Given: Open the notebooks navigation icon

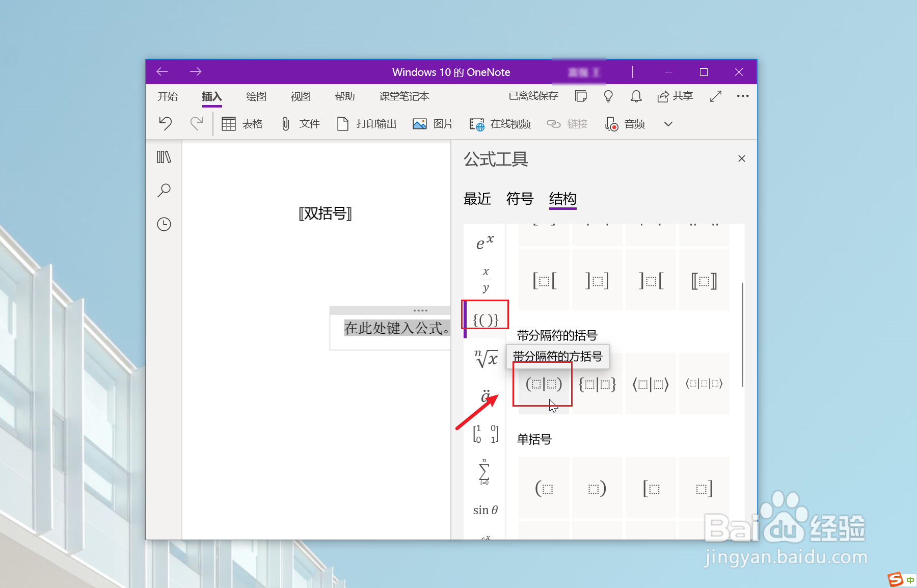Looking at the screenshot, I should point(164,157).
